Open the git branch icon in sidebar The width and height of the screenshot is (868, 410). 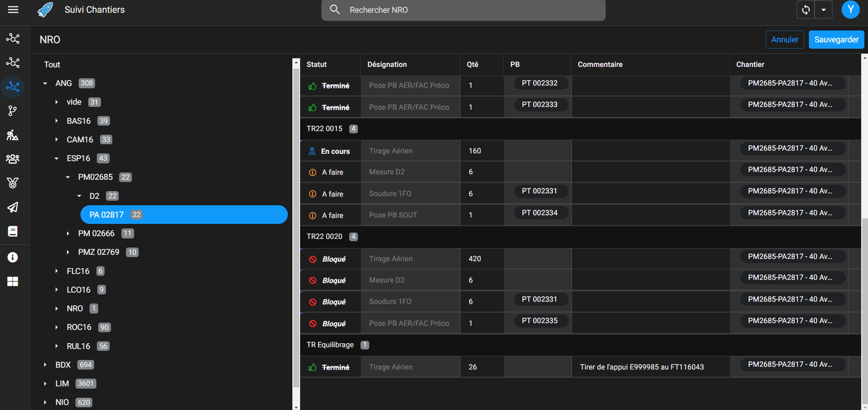(x=13, y=111)
